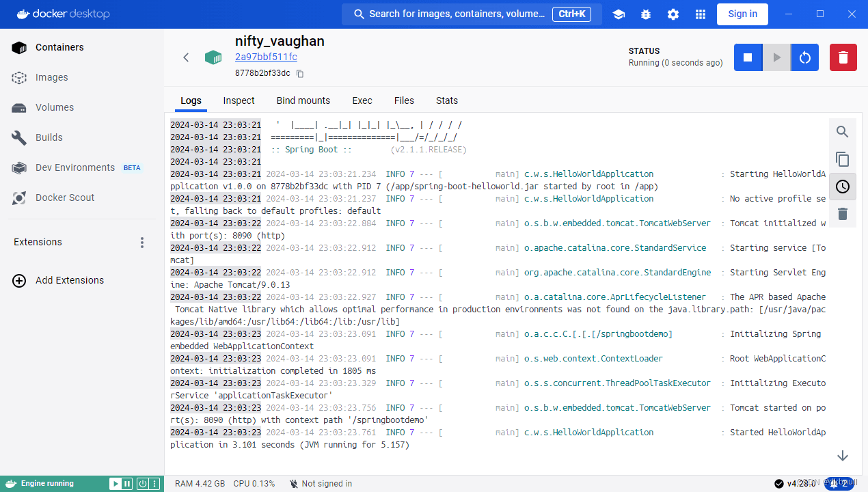The image size is (868, 492).
Task: Click the Not signed in status
Action: tap(321, 484)
